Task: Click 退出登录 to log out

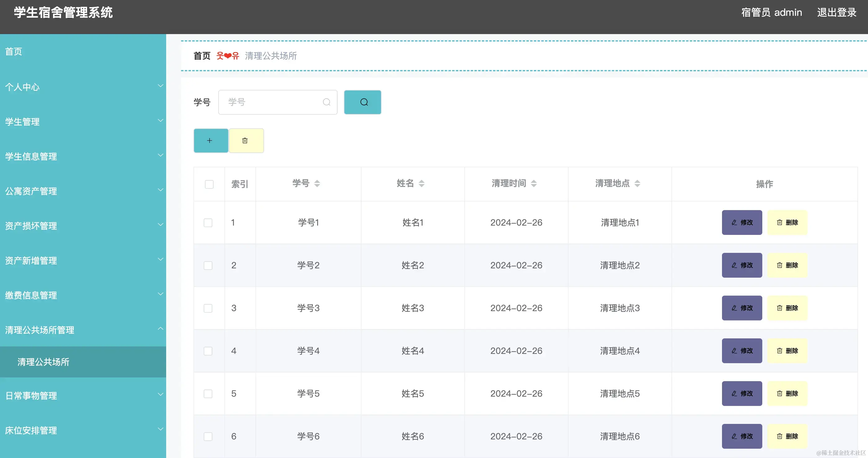Action: click(x=837, y=12)
